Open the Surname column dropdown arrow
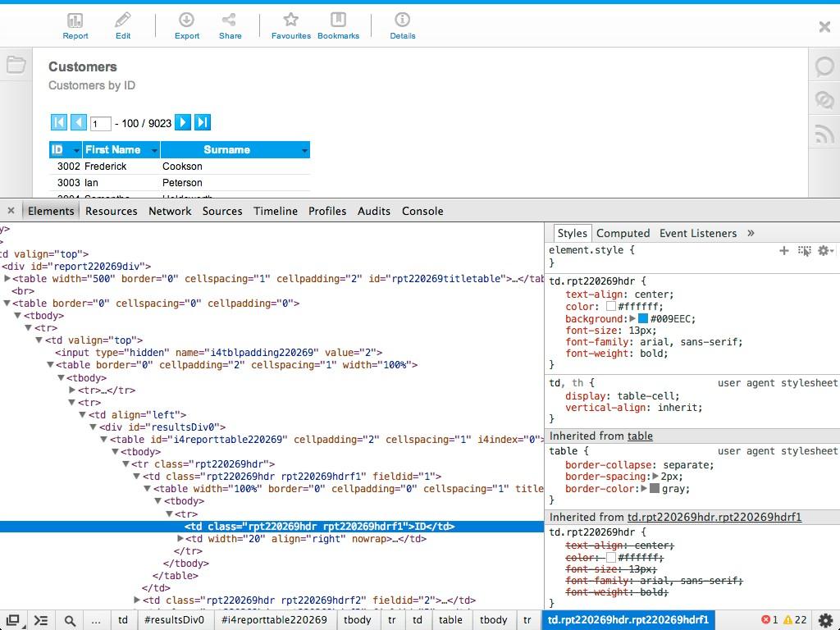Viewport: 840px width, 630px height. [x=304, y=151]
